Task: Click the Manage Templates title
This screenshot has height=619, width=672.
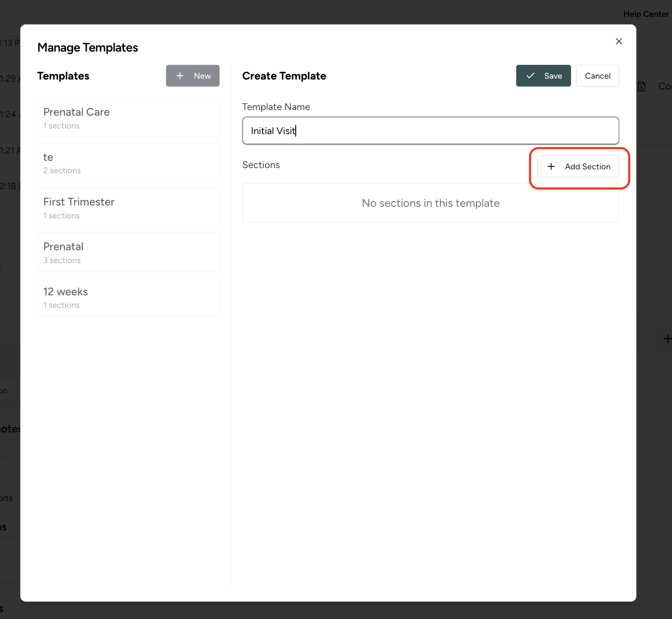Action: tap(88, 48)
